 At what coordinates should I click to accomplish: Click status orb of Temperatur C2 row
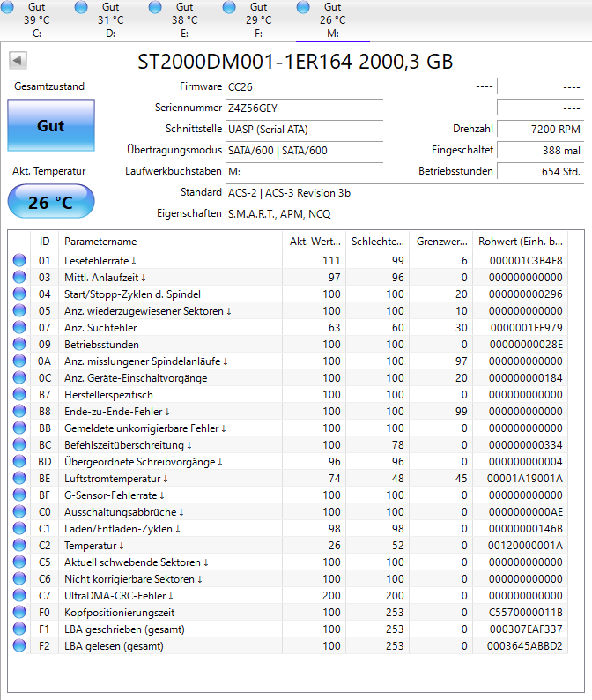[19, 545]
